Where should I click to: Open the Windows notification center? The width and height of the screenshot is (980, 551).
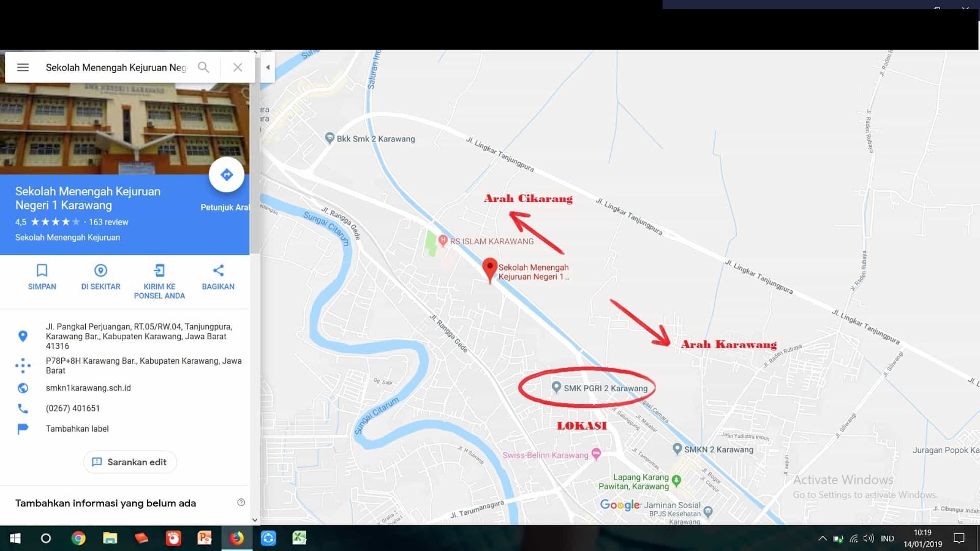coord(959,539)
